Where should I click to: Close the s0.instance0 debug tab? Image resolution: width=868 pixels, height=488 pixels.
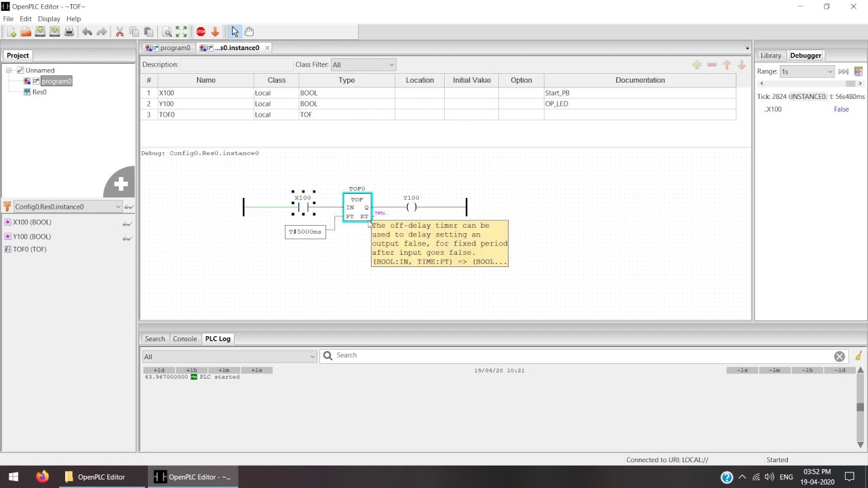click(267, 47)
